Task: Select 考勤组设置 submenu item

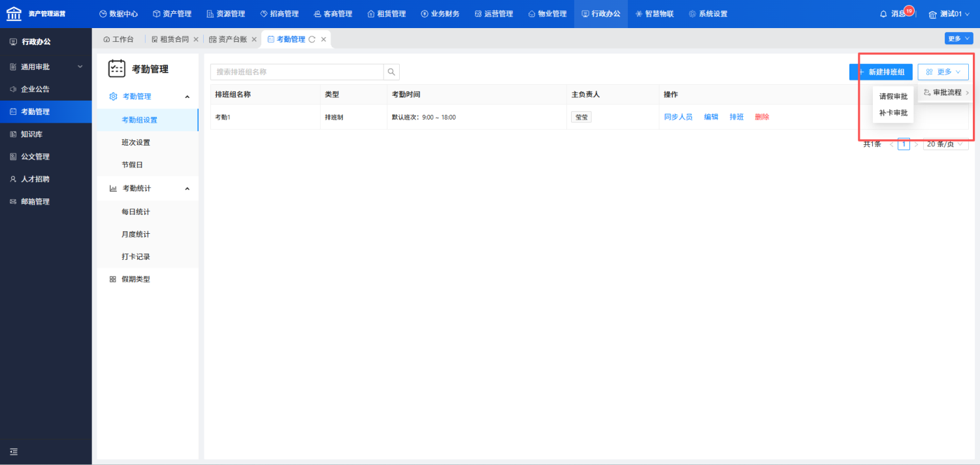Action: tap(148, 120)
